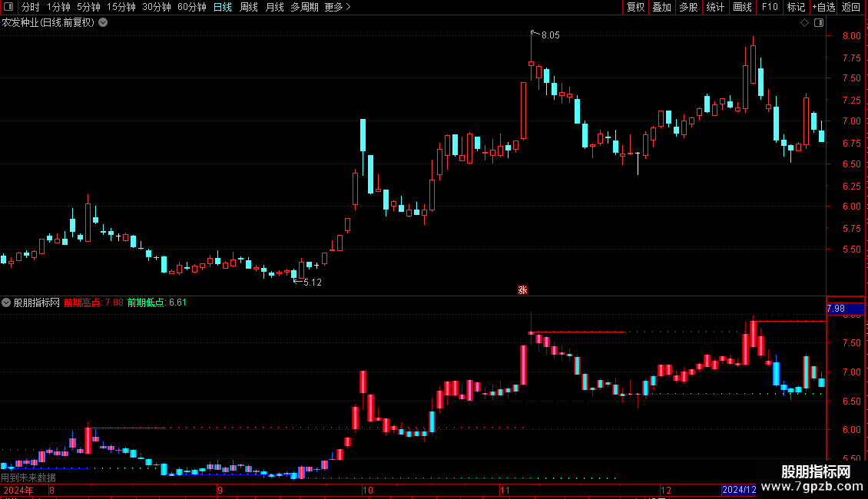
Task: Toggle the side panel icon above price axis
Action: 819,23
